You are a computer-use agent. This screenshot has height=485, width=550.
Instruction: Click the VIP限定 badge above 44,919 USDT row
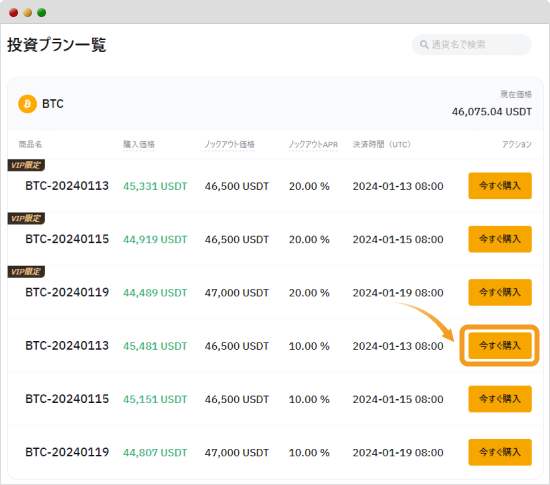[x=26, y=218]
